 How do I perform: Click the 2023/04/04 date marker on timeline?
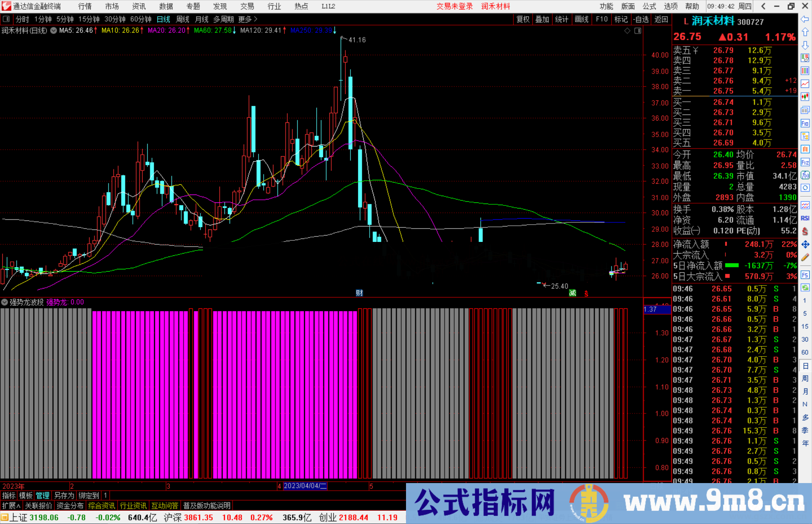click(x=304, y=486)
